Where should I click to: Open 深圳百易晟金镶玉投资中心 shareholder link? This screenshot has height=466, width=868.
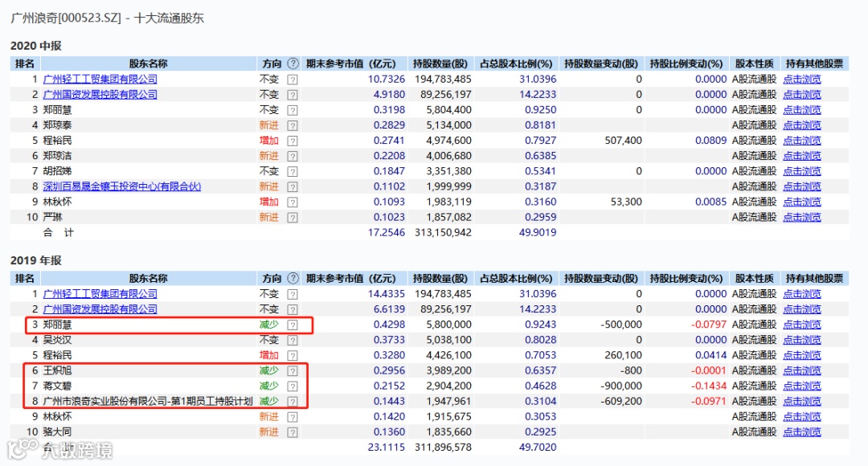[122, 186]
